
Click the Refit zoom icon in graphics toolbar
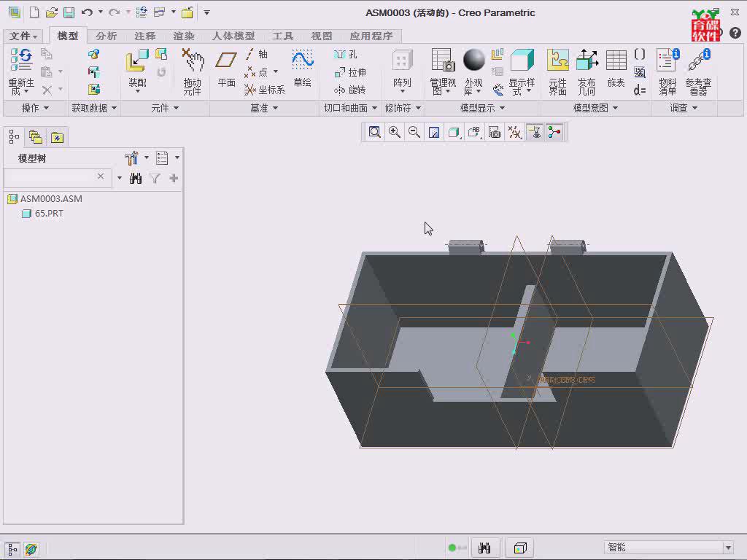[374, 132]
